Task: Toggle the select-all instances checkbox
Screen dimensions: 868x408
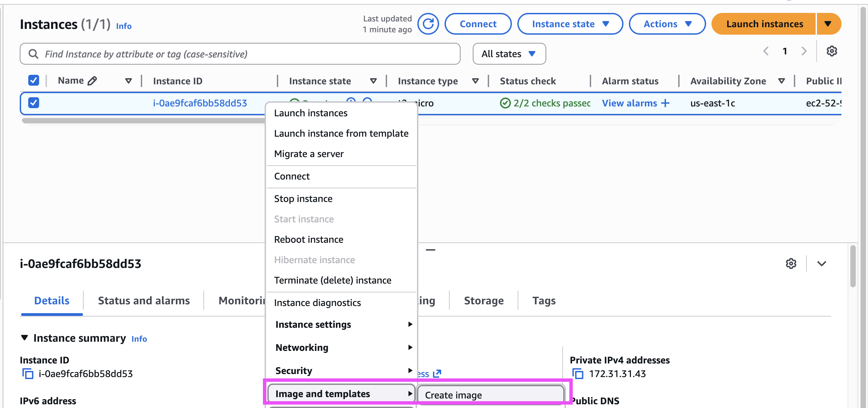Action: click(x=33, y=81)
